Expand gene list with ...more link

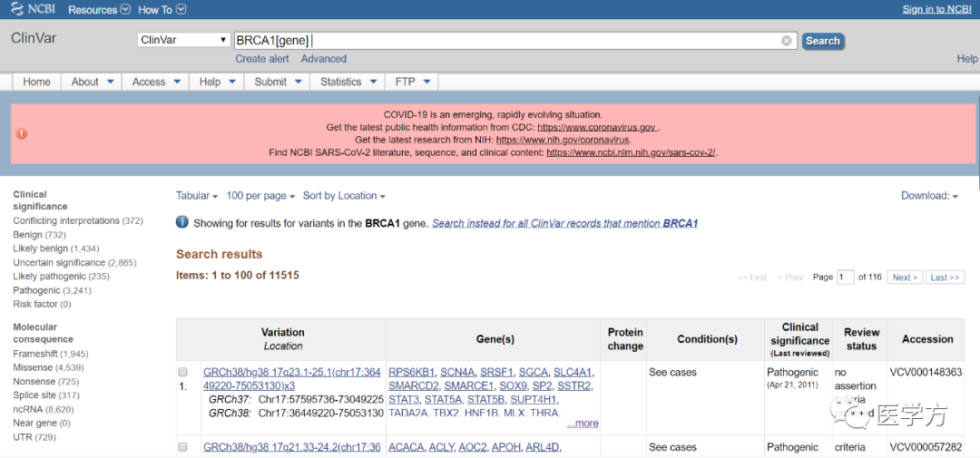pos(583,424)
